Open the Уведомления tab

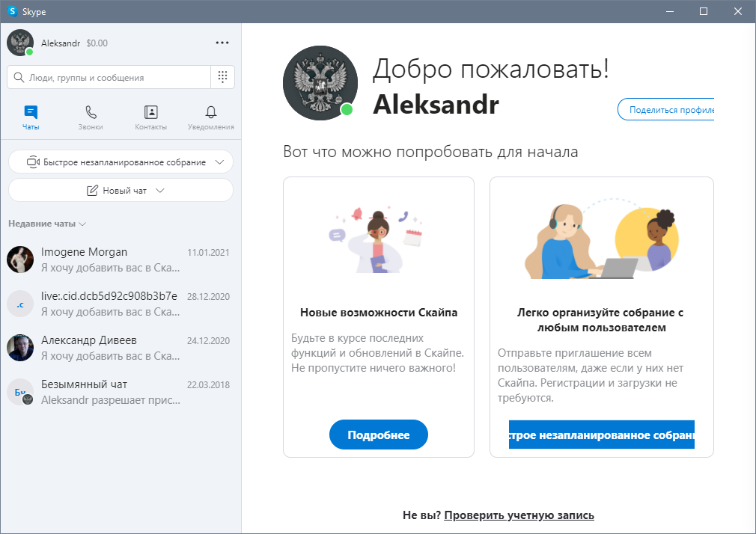coord(210,118)
